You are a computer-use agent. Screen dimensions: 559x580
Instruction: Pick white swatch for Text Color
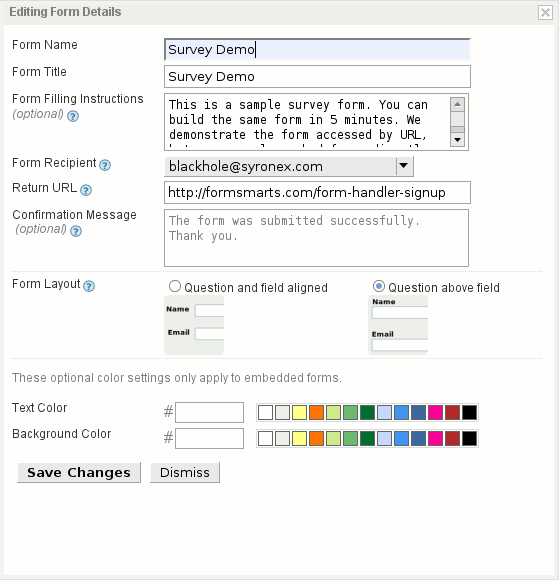tap(265, 412)
